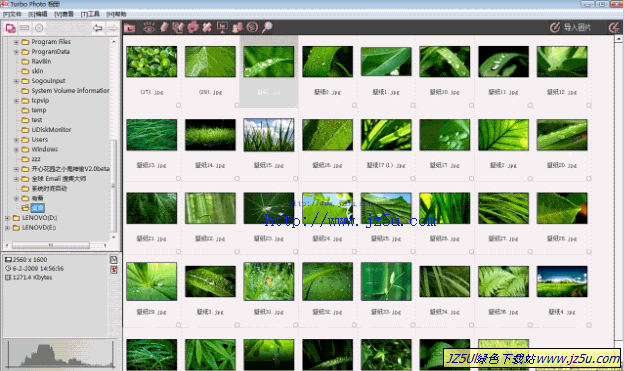Expand the Program Files folder node
This screenshot has height=371, width=624.
[x=16, y=42]
